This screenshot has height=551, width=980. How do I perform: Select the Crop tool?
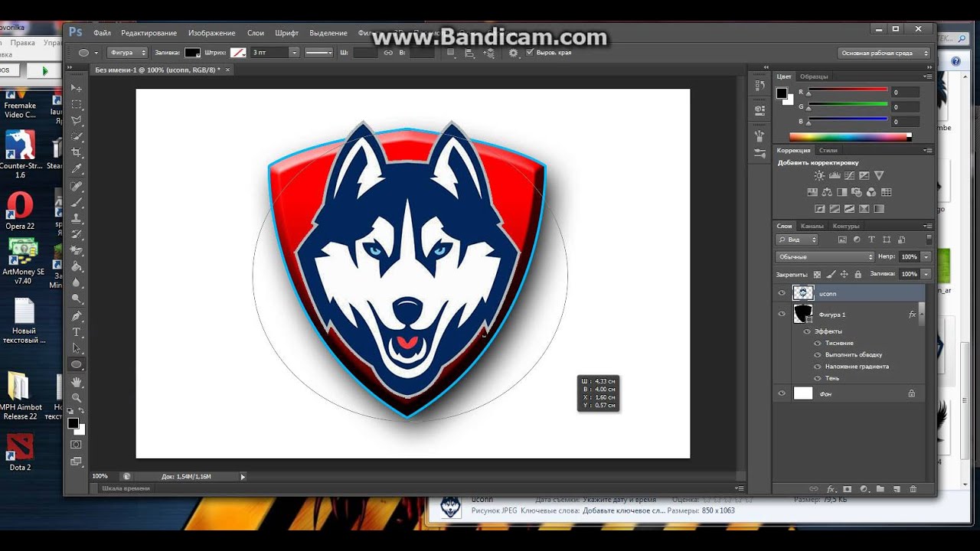77,153
